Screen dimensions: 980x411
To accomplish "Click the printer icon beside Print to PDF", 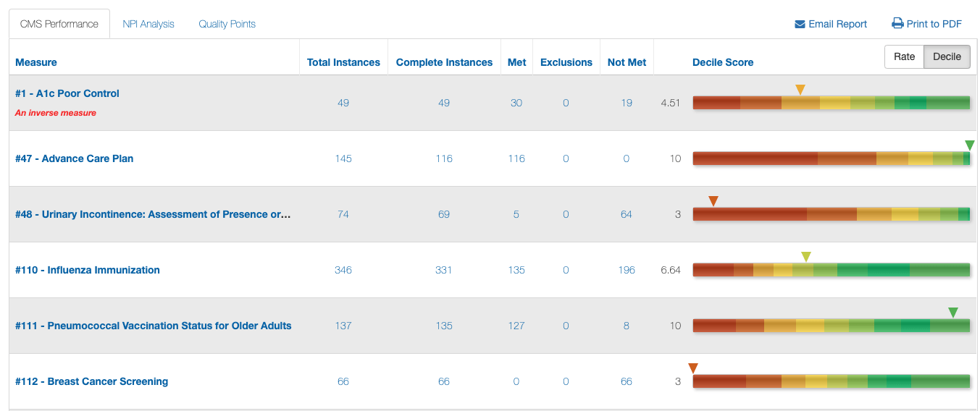I will point(897,24).
